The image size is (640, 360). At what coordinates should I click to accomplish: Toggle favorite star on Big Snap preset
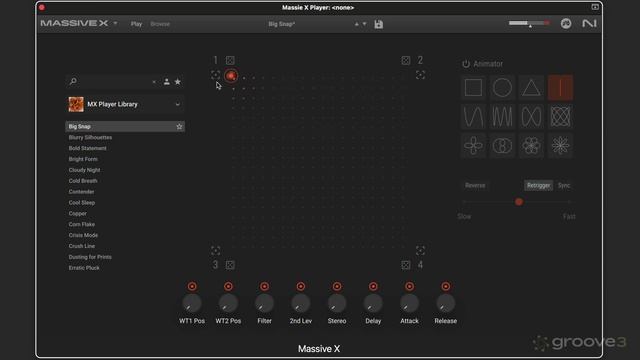[179, 127]
